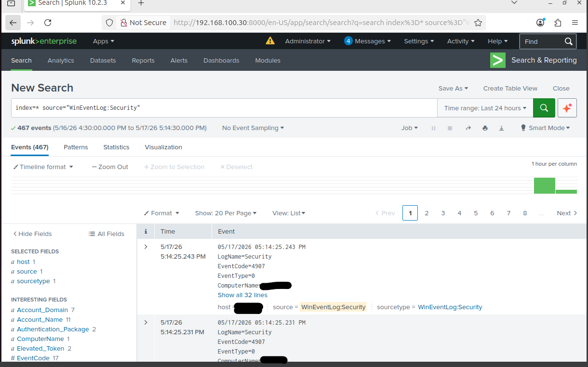
Task: Expand the 5:14:25.231 PM event row
Action: click(x=146, y=323)
